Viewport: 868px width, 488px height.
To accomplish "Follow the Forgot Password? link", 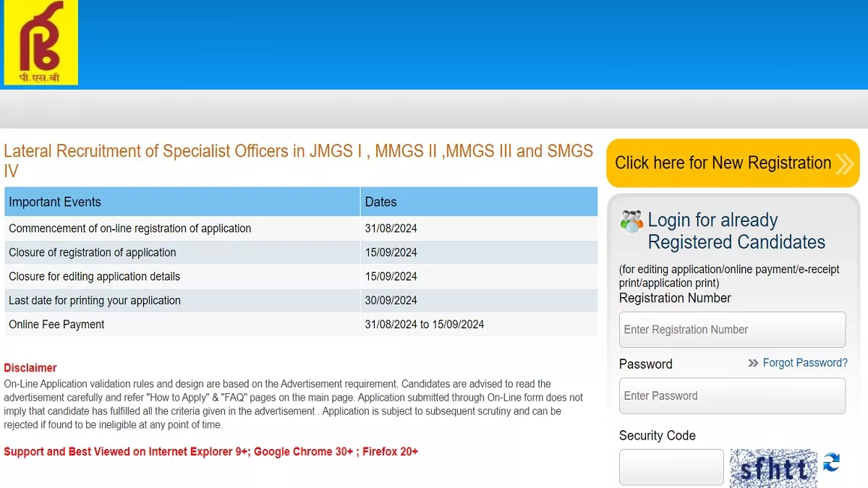I will pyautogui.click(x=804, y=363).
